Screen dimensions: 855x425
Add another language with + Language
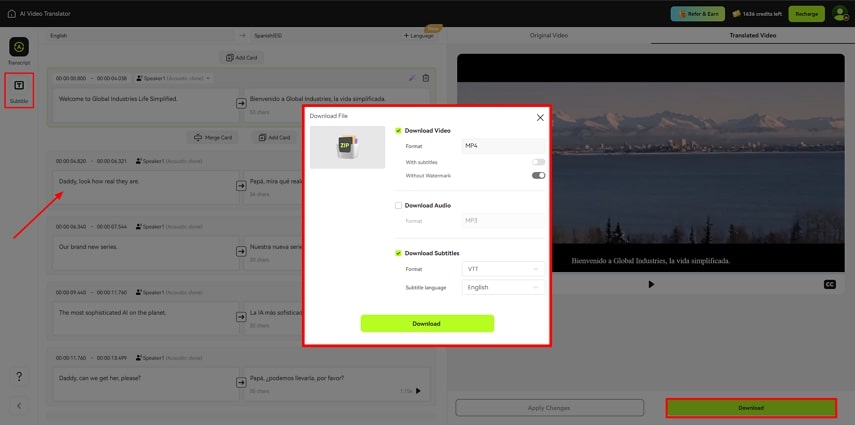coord(419,35)
